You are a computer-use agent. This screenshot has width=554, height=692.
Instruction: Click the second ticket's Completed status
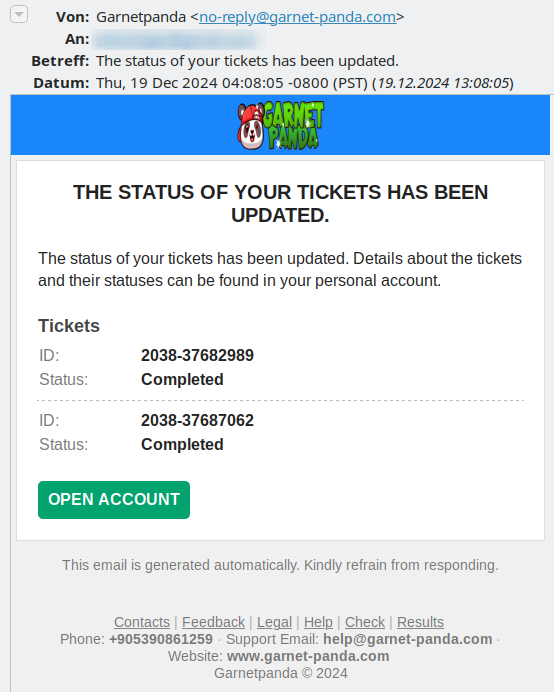pos(182,444)
